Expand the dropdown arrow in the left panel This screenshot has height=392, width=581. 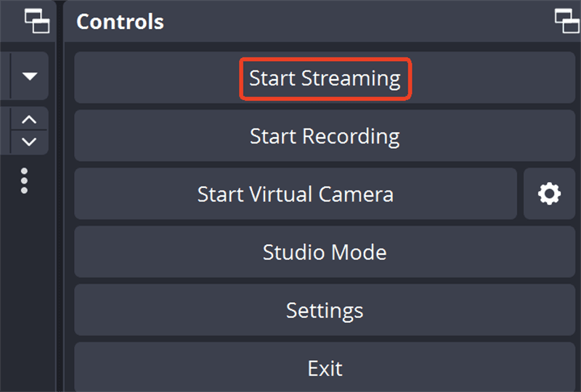(30, 76)
